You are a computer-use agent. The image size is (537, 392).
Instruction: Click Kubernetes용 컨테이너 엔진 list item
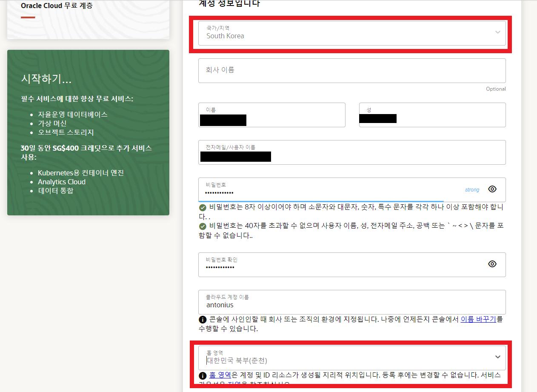coord(81,173)
